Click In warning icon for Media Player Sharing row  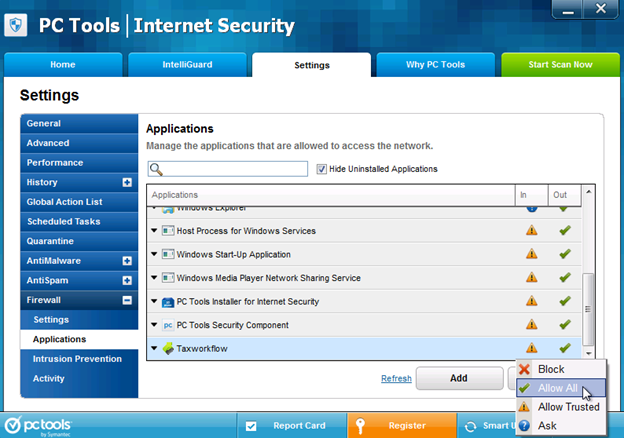(x=532, y=277)
